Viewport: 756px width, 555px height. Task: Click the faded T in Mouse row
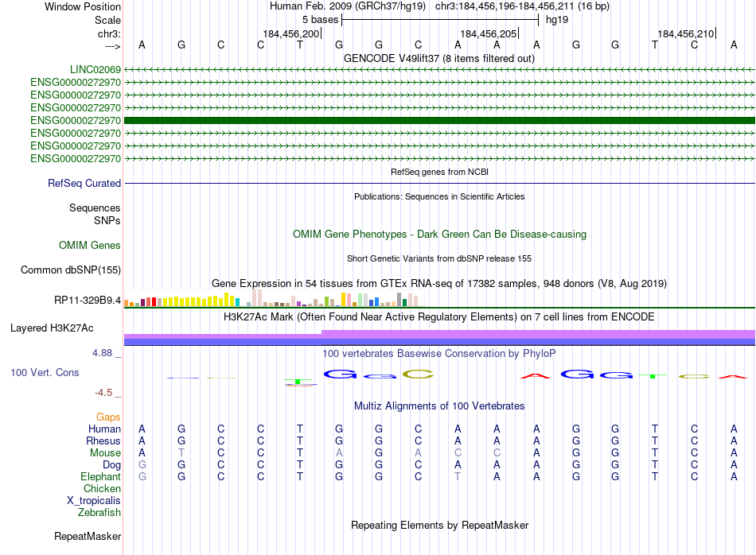(x=181, y=453)
